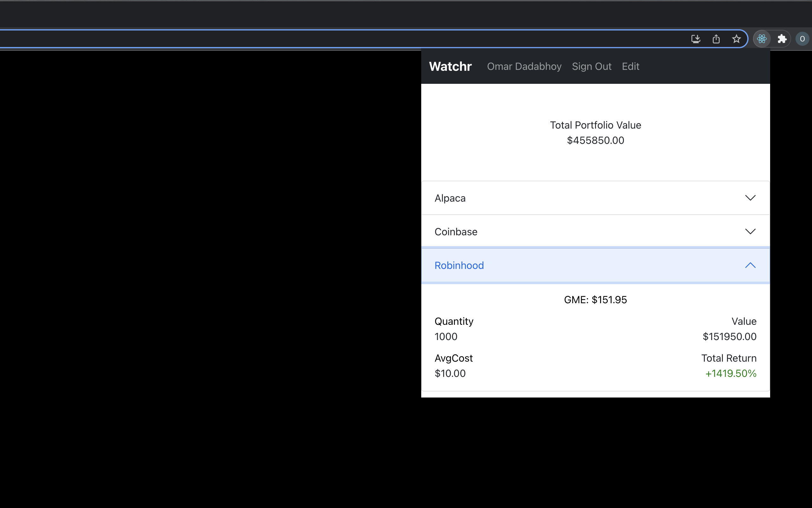The height and width of the screenshot is (508, 812).
Task: Click the +1419.50% return figure
Action: 731,373
